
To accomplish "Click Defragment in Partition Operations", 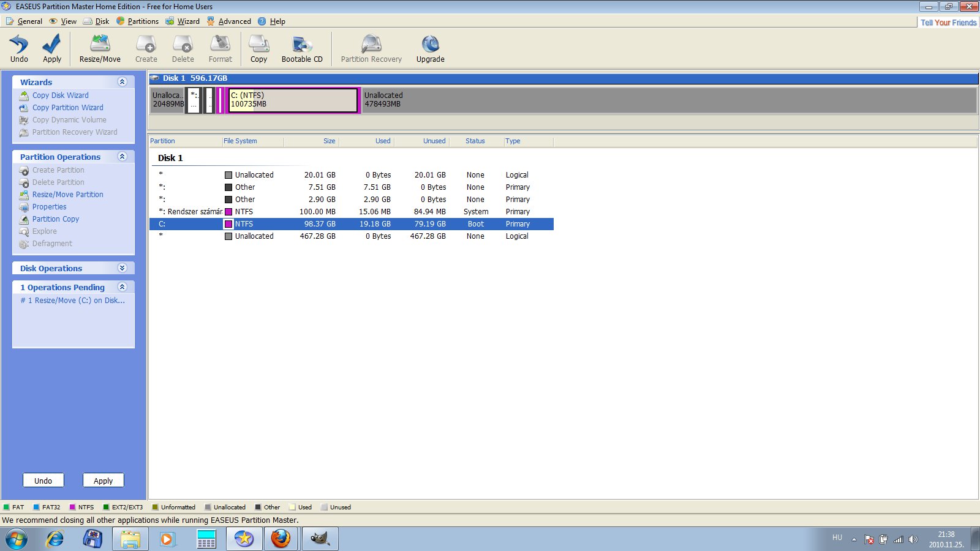I will click(x=52, y=244).
